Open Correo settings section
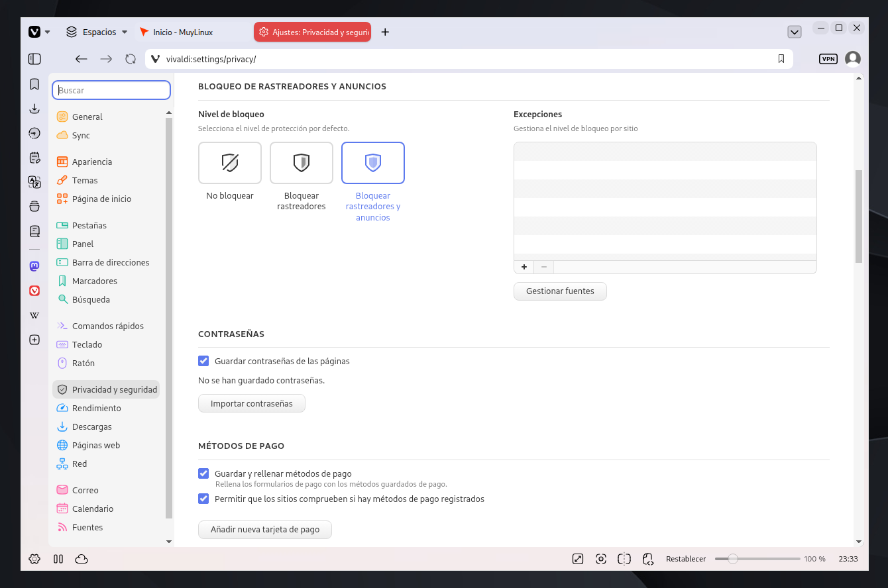This screenshot has height=588, width=888. click(106, 490)
